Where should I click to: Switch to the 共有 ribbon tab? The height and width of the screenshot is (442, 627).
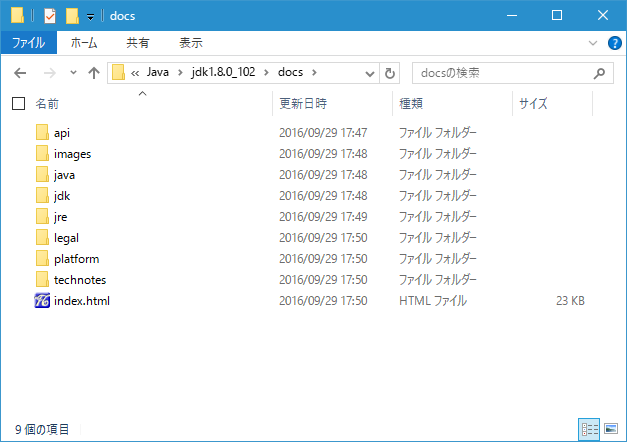[x=138, y=42]
